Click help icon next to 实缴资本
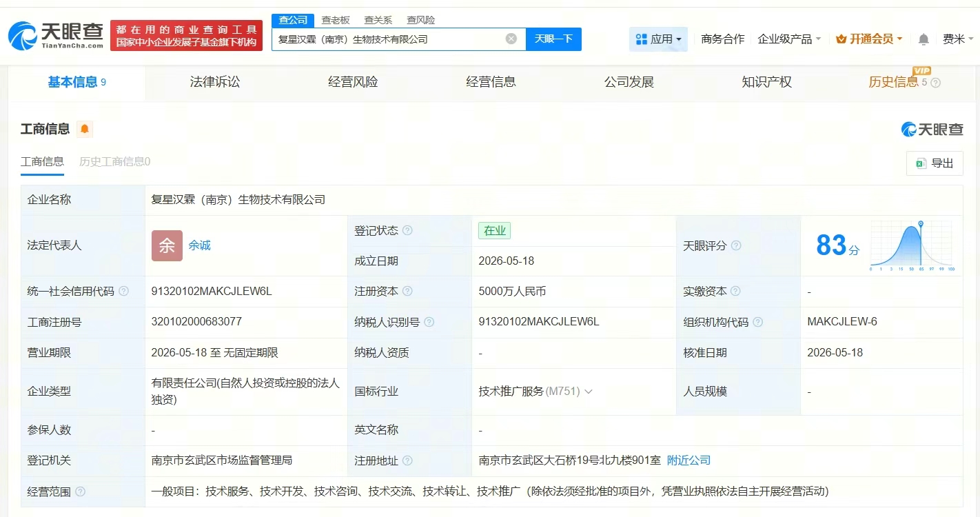The height and width of the screenshot is (517, 980). [x=736, y=291]
